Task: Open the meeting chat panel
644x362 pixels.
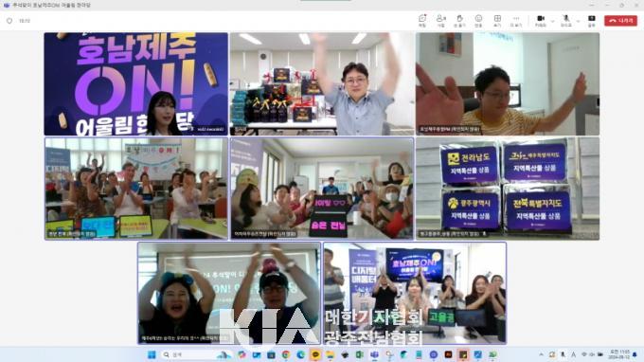Action: coord(422,20)
